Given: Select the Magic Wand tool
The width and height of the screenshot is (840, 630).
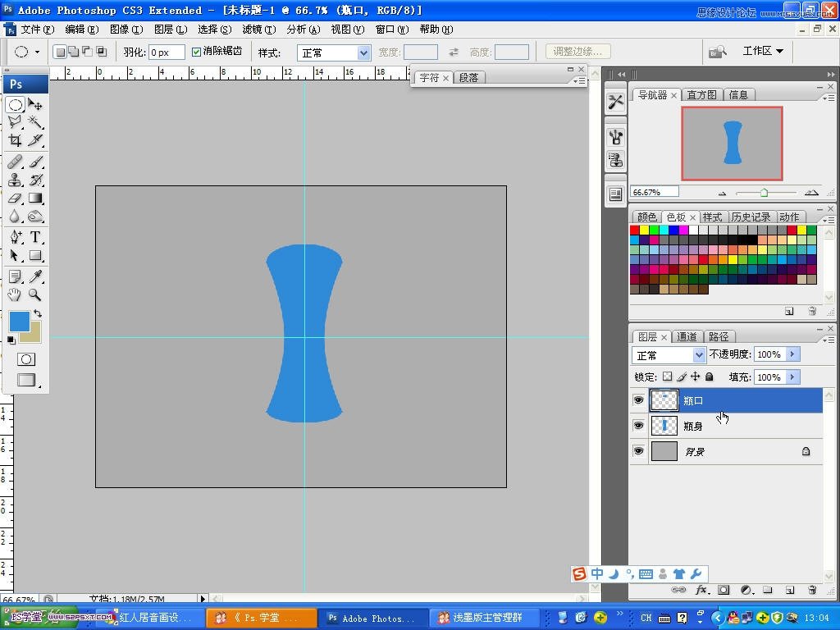Looking at the screenshot, I should (35, 122).
